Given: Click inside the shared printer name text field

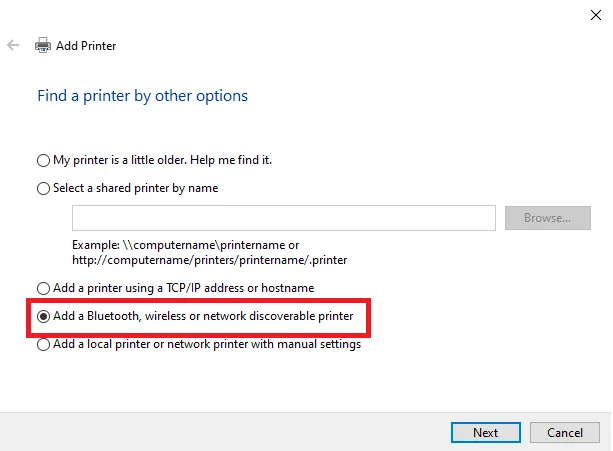Looking at the screenshot, I should 284,218.
